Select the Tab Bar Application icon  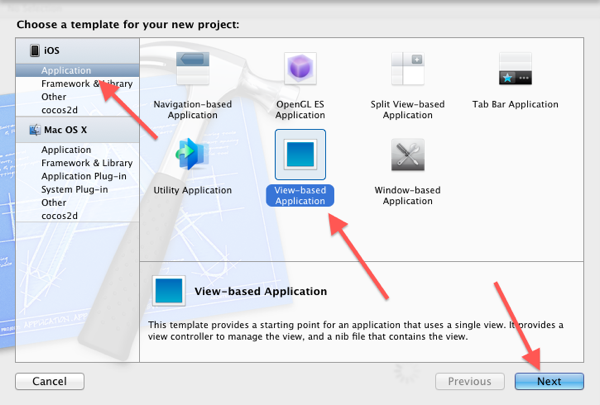[515, 69]
